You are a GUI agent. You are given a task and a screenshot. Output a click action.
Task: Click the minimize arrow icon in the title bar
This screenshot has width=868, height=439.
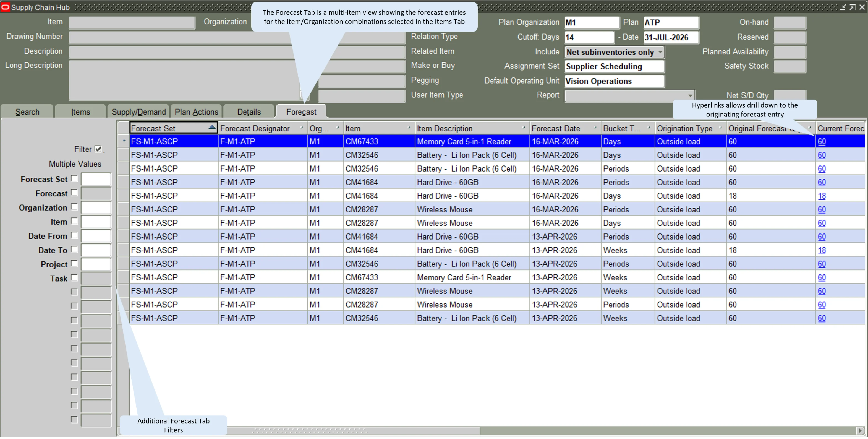pos(843,7)
